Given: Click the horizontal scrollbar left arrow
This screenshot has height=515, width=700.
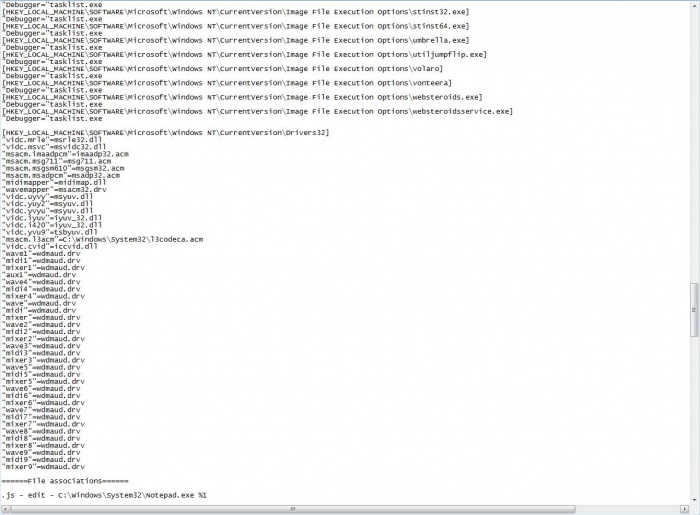Looking at the screenshot, I should (5, 509).
